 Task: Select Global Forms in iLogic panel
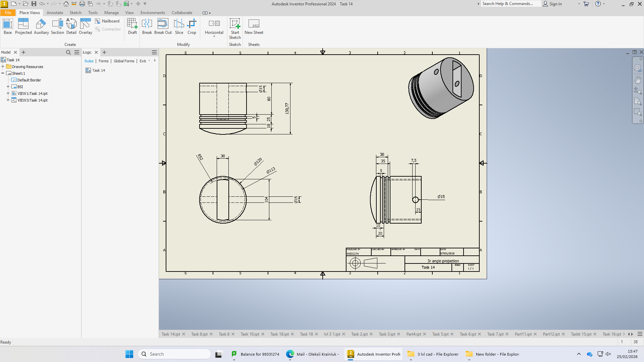pyautogui.click(x=124, y=61)
